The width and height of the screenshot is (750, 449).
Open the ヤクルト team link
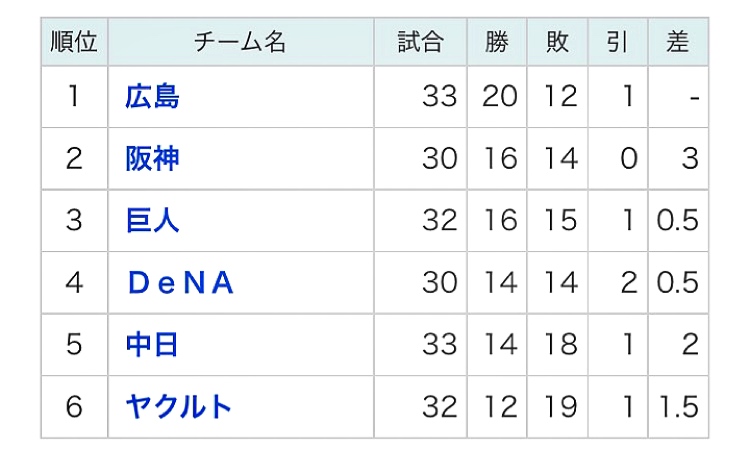click(179, 407)
